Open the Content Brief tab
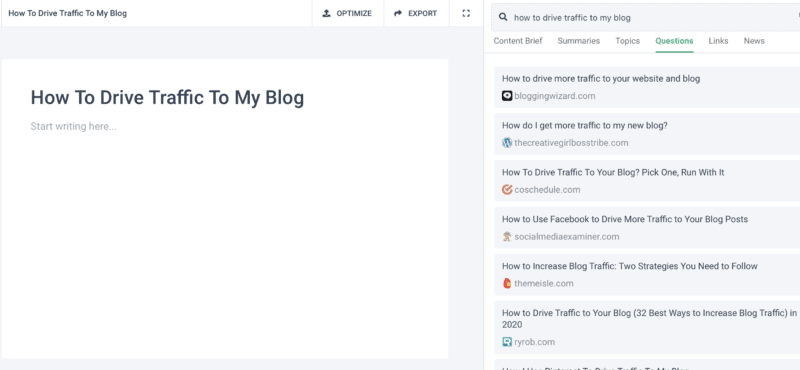800x370 pixels. (518, 41)
